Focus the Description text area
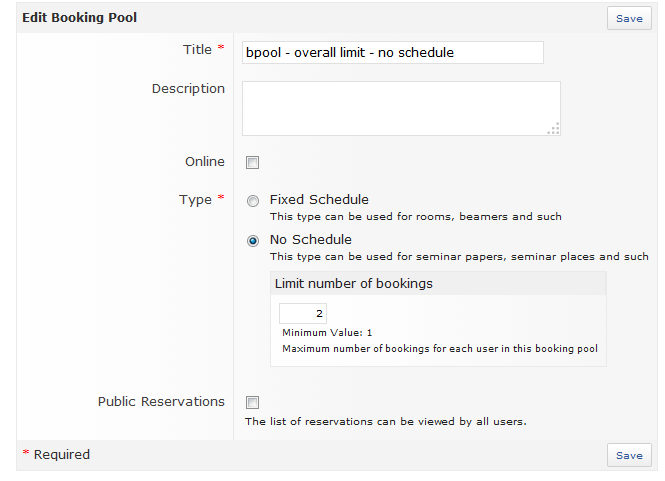The height and width of the screenshot is (481, 665). (x=400, y=108)
